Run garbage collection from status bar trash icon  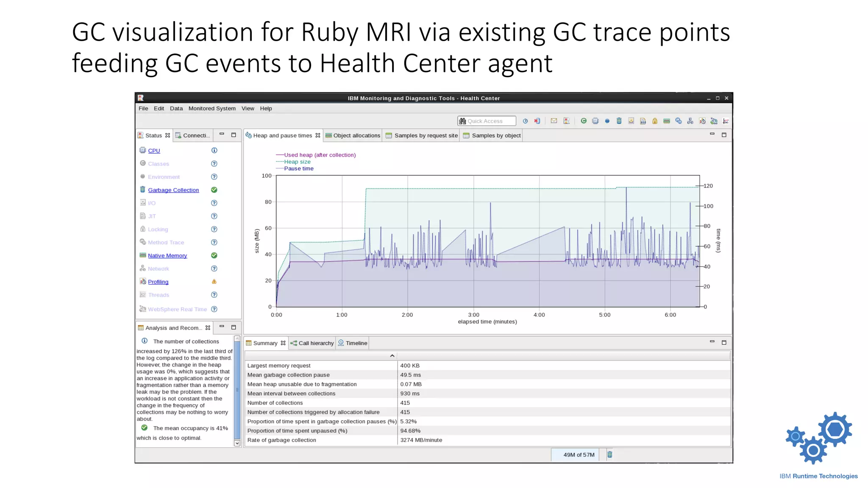pos(609,455)
